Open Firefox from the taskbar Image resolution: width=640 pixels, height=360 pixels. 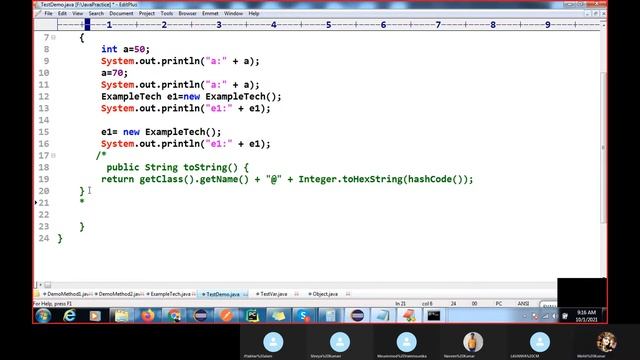tap(148, 316)
